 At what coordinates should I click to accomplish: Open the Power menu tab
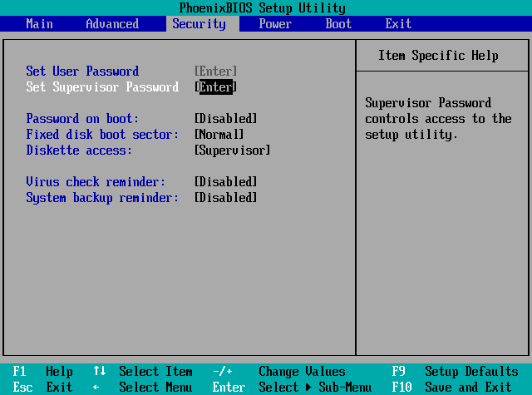click(x=275, y=24)
